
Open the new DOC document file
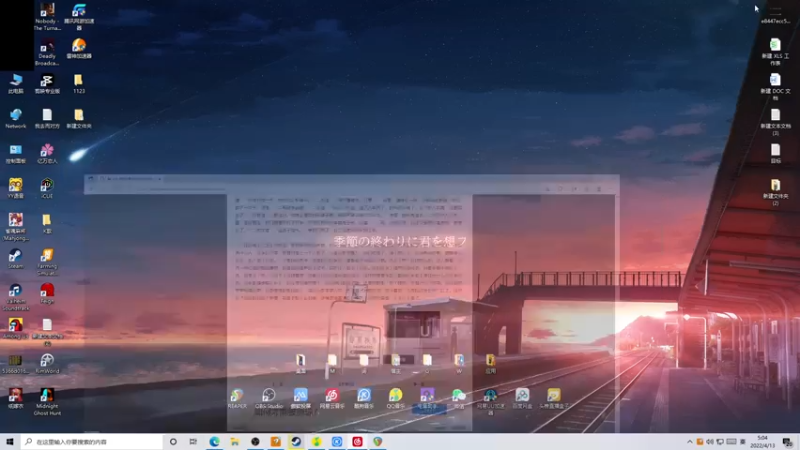[x=775, y=87]
